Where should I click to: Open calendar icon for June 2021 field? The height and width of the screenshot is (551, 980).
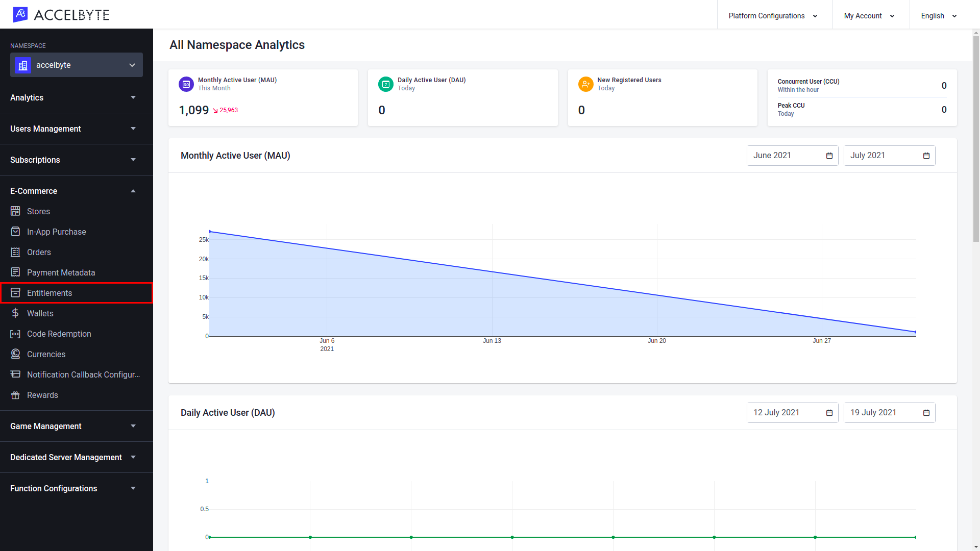[829, 156]
